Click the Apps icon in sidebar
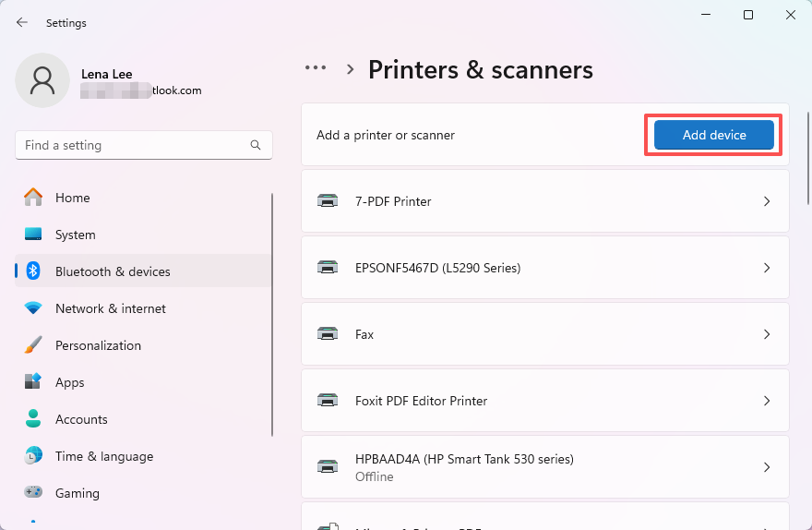The height and width of the screenshot is (530, 812). tap(33, 382)
